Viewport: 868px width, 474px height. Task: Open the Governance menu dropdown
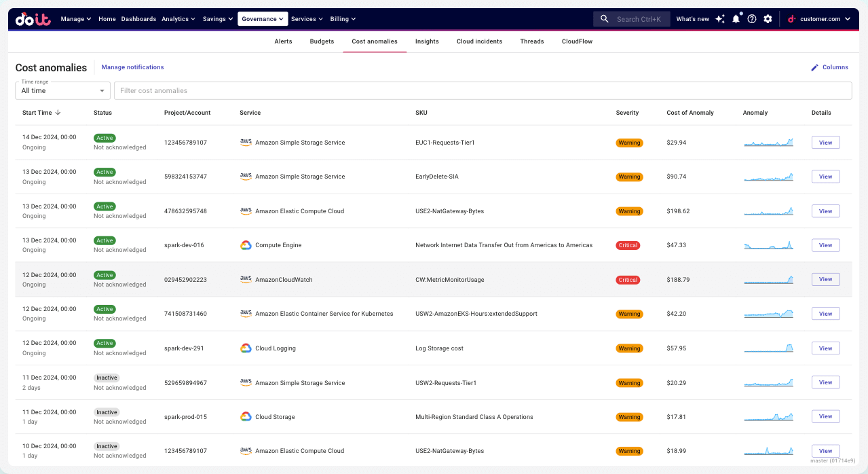pos(263,19)
